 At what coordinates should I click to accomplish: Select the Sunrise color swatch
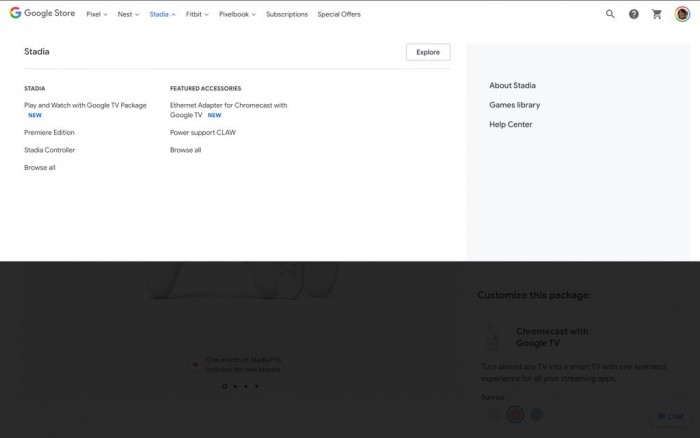[515, 414]
